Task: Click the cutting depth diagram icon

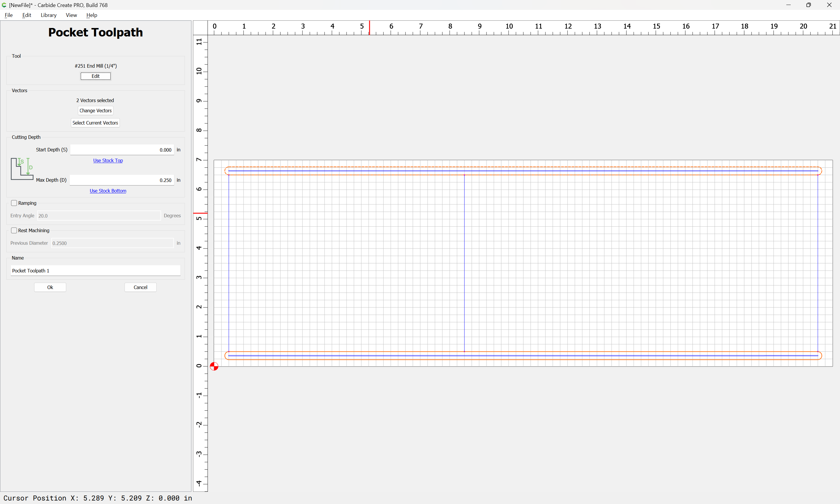Action: [x=22, y=169]
